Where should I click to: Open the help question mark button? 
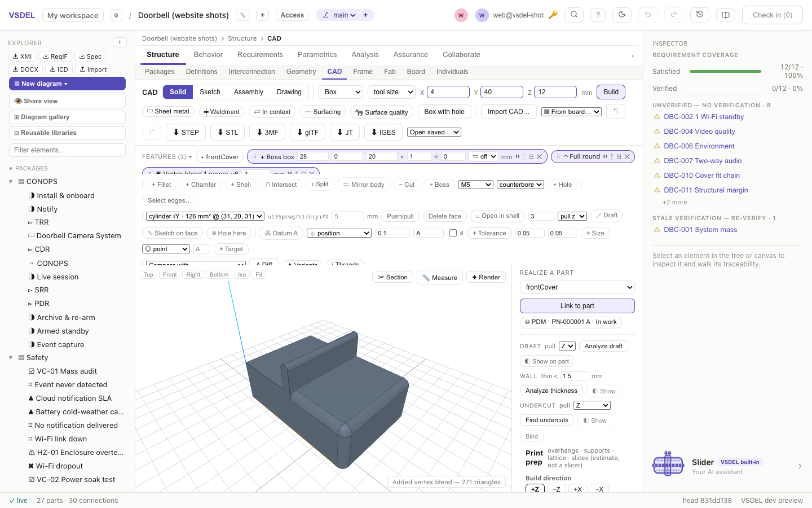point(598,15)
